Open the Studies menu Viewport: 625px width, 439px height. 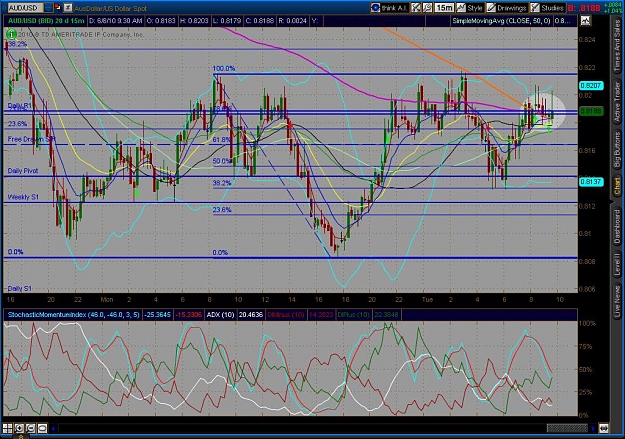[x=547, y=8]
